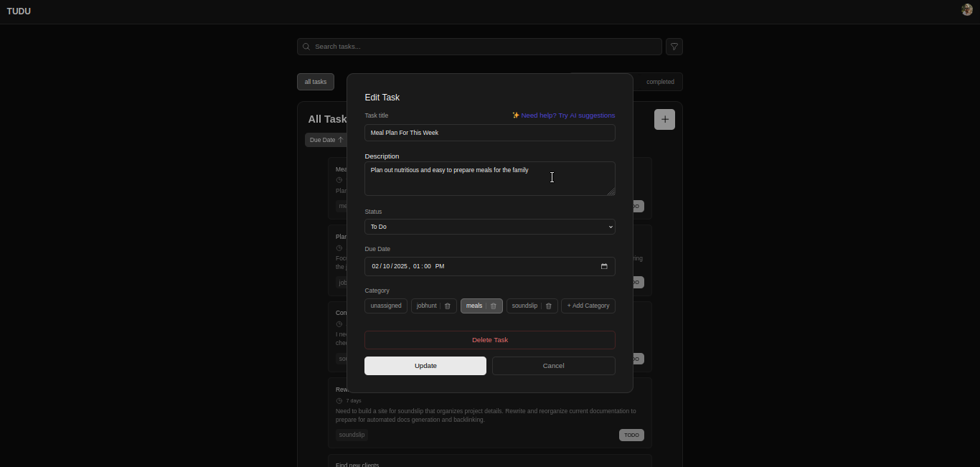
Task: Click the + Add Category button
Action: coord(588,306)
